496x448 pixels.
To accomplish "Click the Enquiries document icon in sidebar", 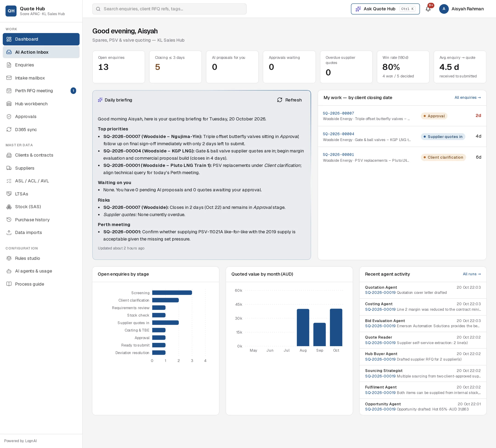I will [9, 65].
